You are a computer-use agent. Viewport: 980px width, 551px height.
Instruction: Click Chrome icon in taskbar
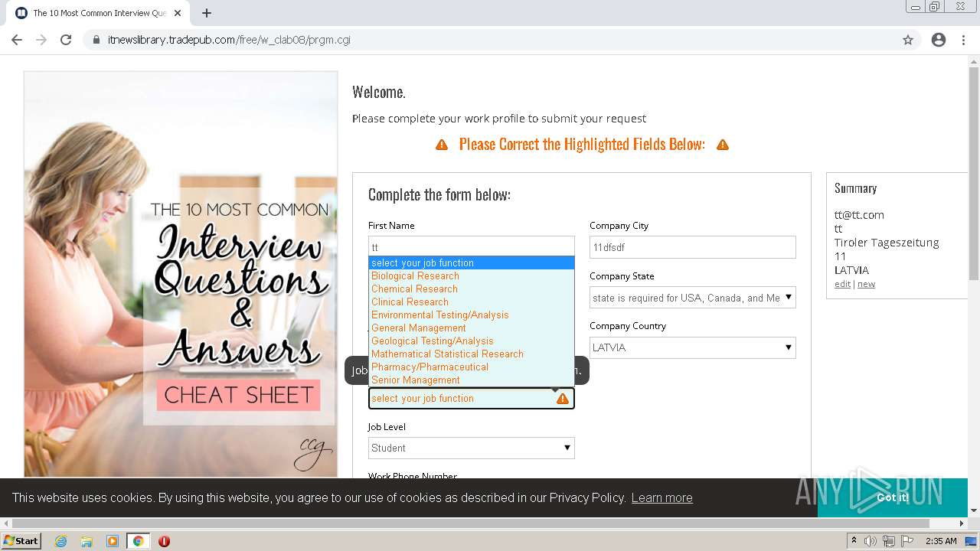pos(138,541)
